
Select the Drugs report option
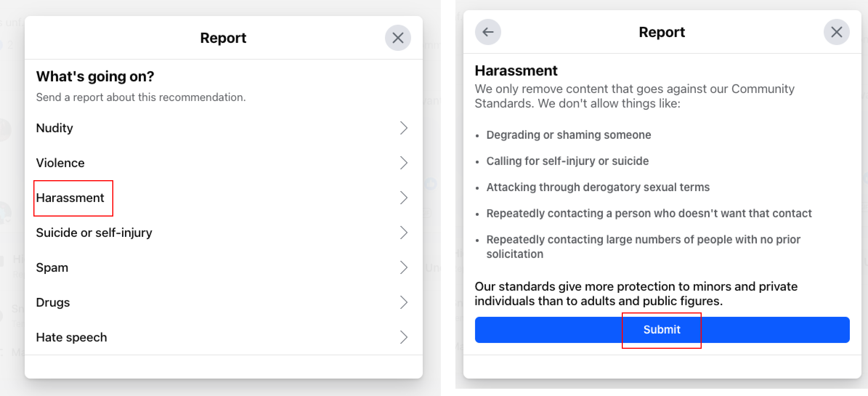(223, 302)
